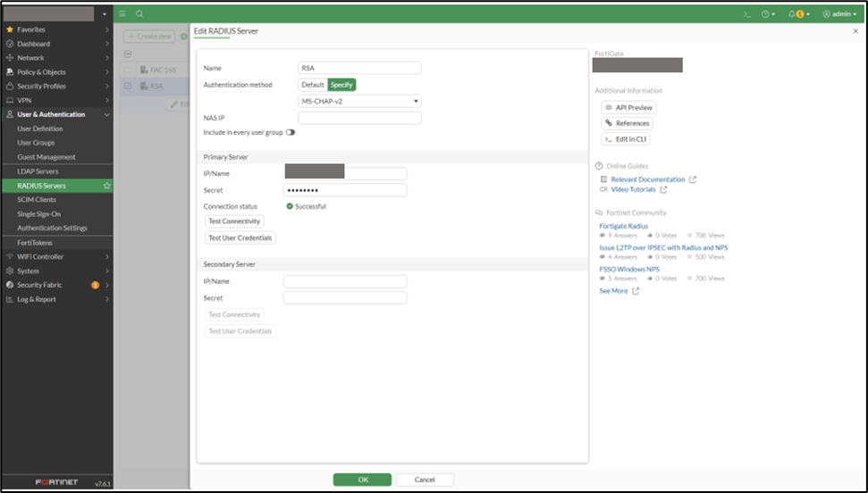The width and height of the screenshot is (868, 493).
Task: Open the CLI console icon in header
Action: 746,14
